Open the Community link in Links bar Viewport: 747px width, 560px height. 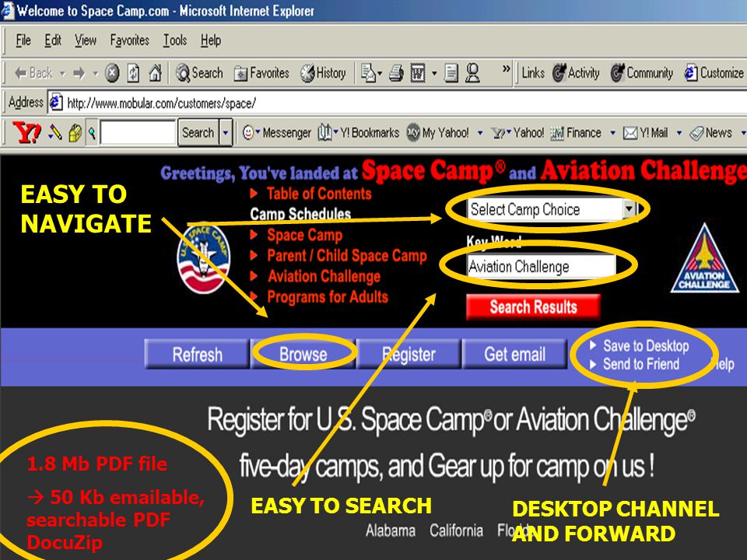(x=642, y=73)
